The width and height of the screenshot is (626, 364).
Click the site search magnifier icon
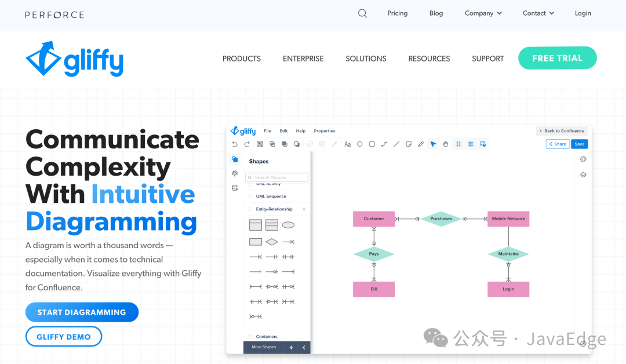362,13
